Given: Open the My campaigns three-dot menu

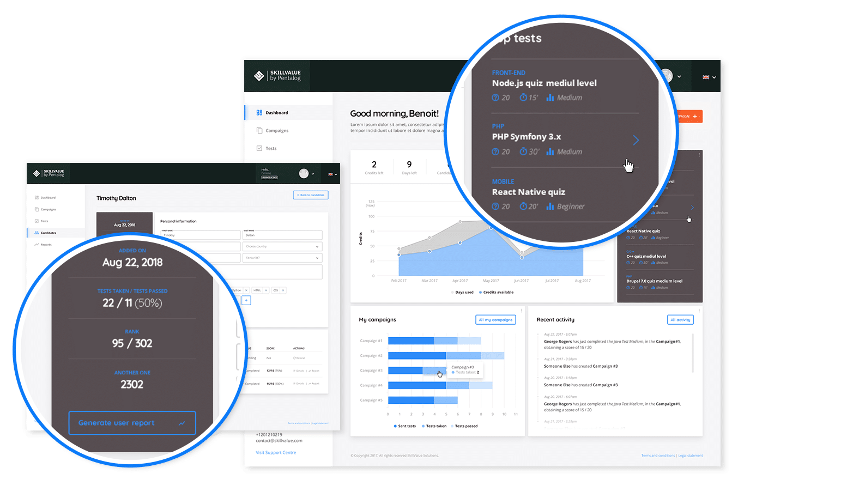Looking at the screenshot, I should coord(522,311).
